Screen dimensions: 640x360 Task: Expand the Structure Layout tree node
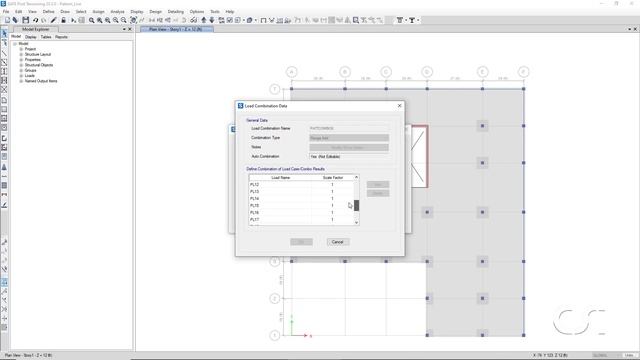click(x=21, y=54)
